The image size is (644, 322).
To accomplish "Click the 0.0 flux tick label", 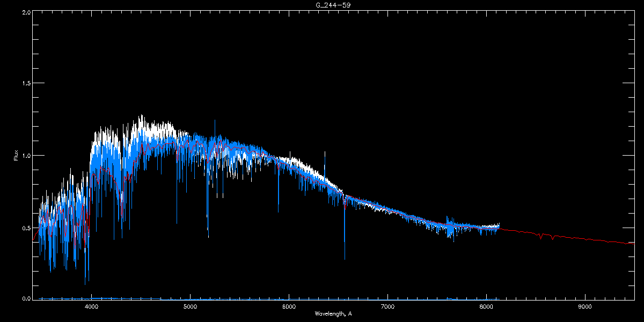I will (x=26, y=299).
